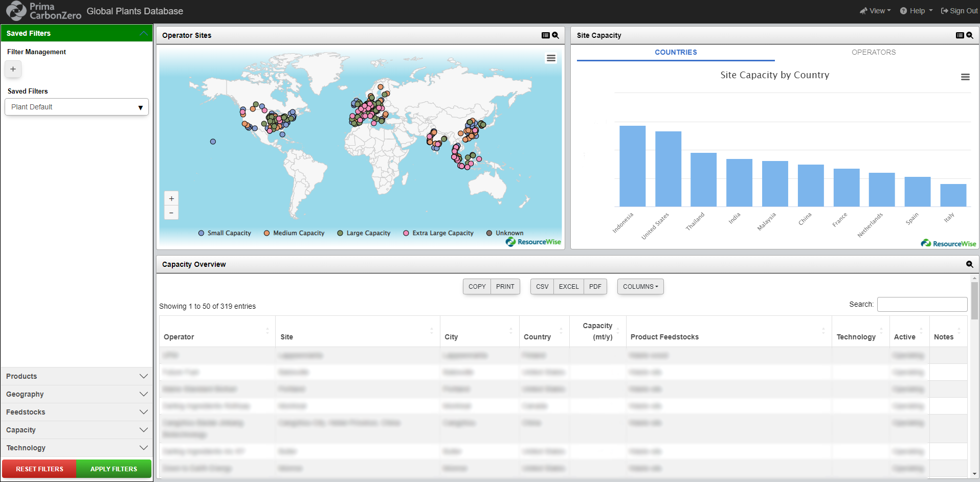The height and width of the screenshot is (482, 980).
Task: Open the Plant Default saved filters dropdown
Action: [x=77, y=107]
